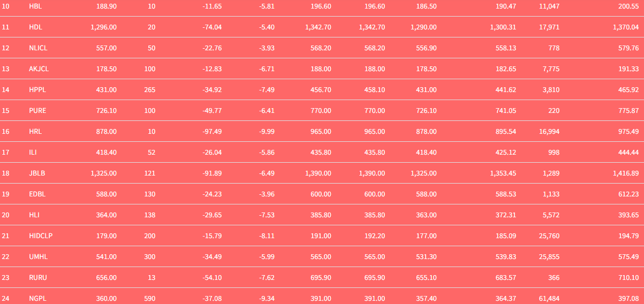Select the JBLB stock symbol
This screenshot has width=644, height=304.
click(x=36, y=173)
